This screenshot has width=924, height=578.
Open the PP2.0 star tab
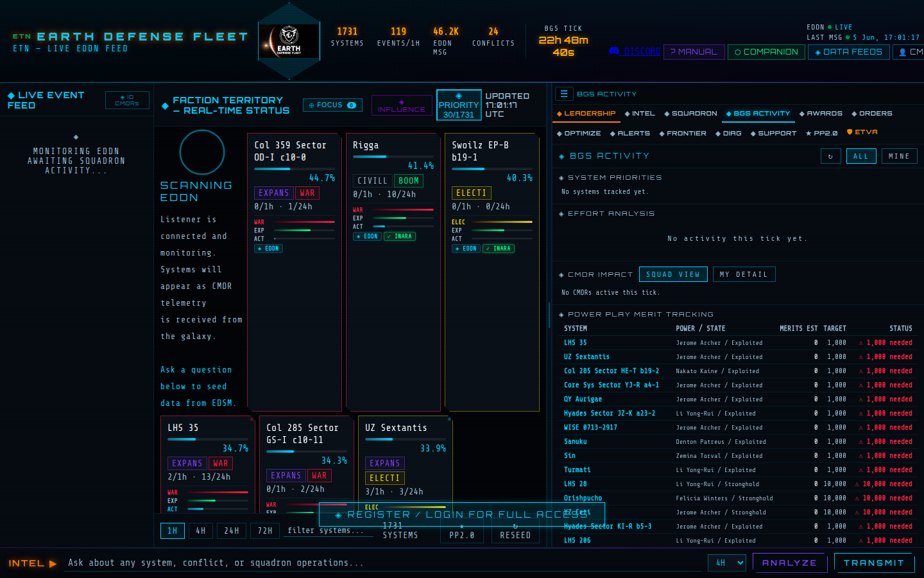click(x=822, y=134)
